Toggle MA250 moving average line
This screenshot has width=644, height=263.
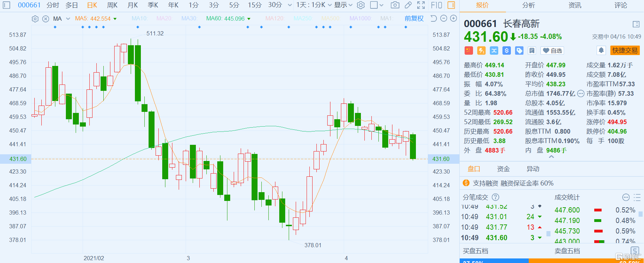[x=303, y=19]
